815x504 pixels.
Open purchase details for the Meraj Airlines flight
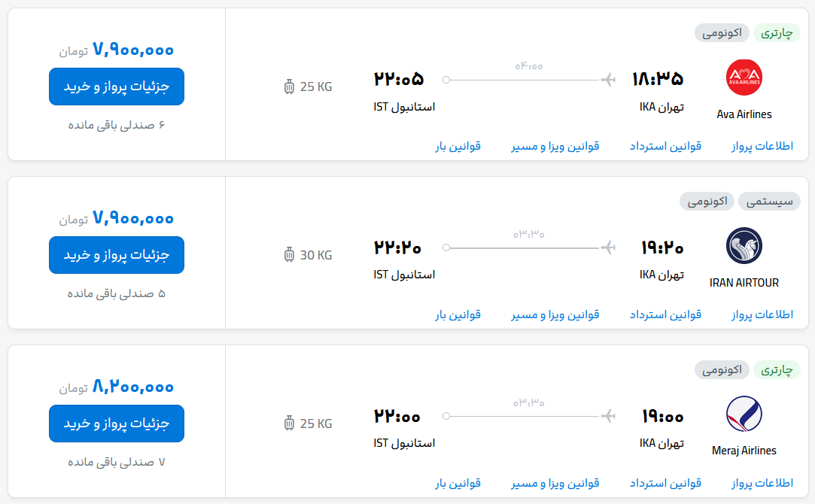point(117,424)
